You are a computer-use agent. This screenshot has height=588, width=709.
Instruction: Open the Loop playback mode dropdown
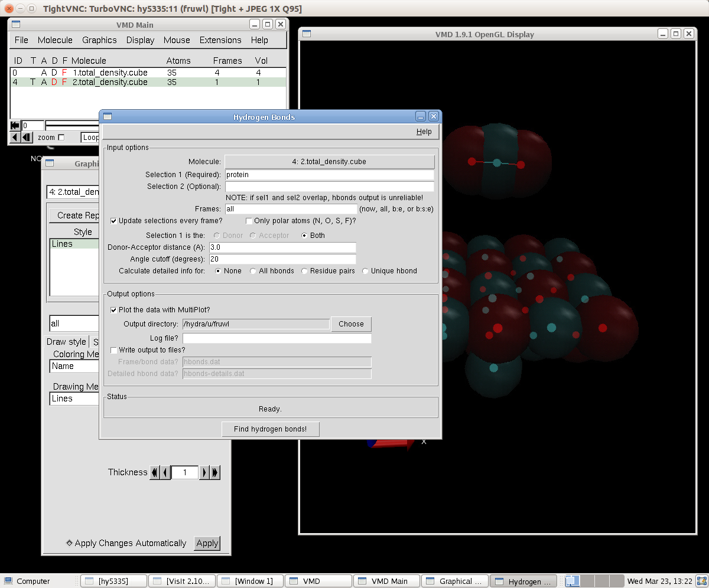click(90, 138)
